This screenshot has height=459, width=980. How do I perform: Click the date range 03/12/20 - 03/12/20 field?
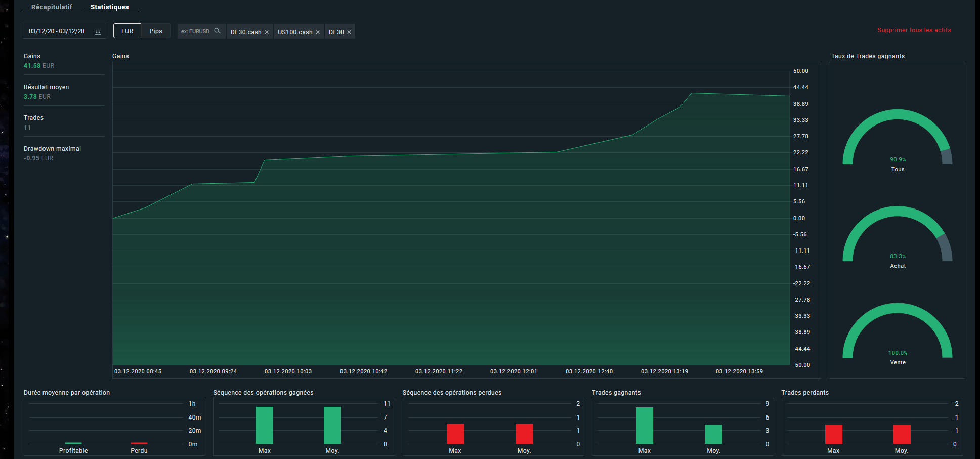(57, 31)
